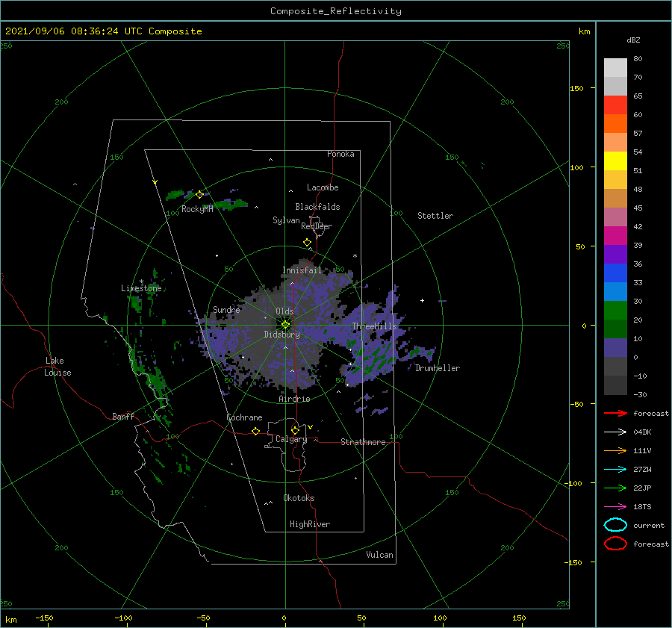
Task: Click the cyan 27ZW arrow legend icon
Action: click(x=615, y=470)
